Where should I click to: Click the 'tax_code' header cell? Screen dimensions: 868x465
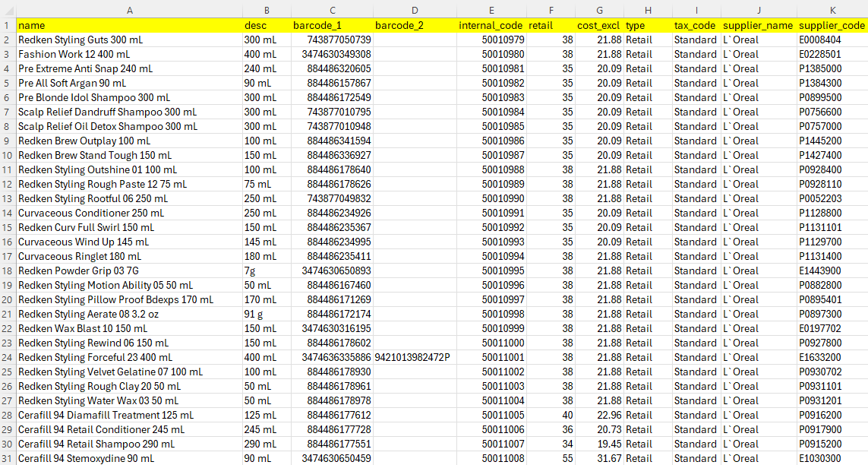click(696, 25)
